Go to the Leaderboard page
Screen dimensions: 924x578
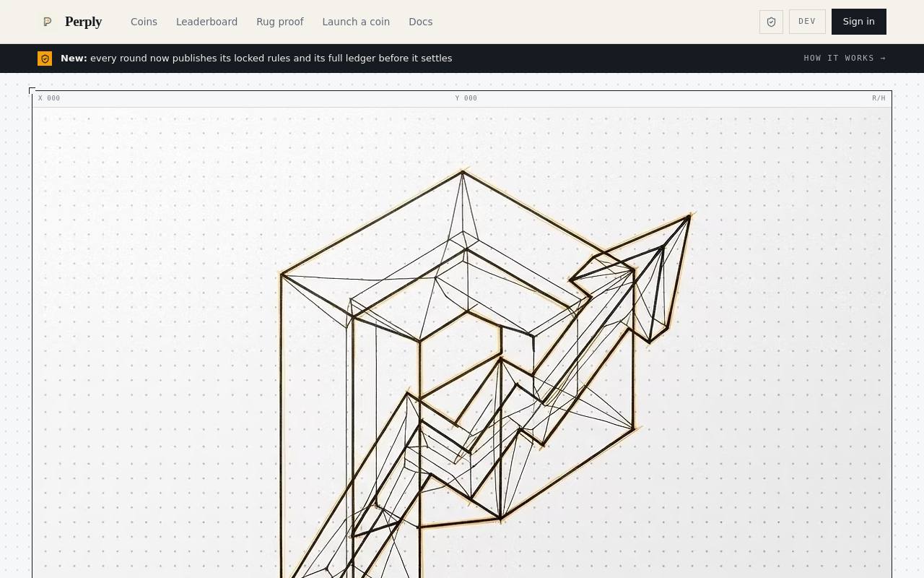tap(206, 22)
